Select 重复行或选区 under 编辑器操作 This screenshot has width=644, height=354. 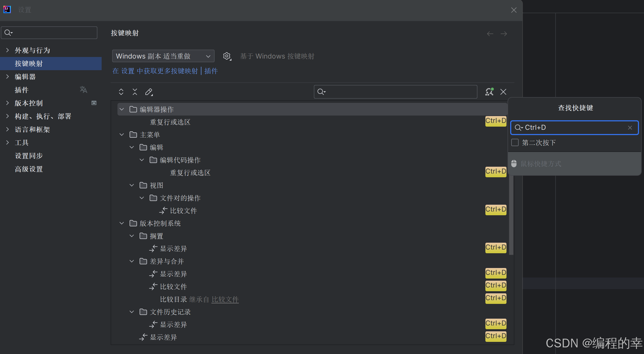pos(170,122)
